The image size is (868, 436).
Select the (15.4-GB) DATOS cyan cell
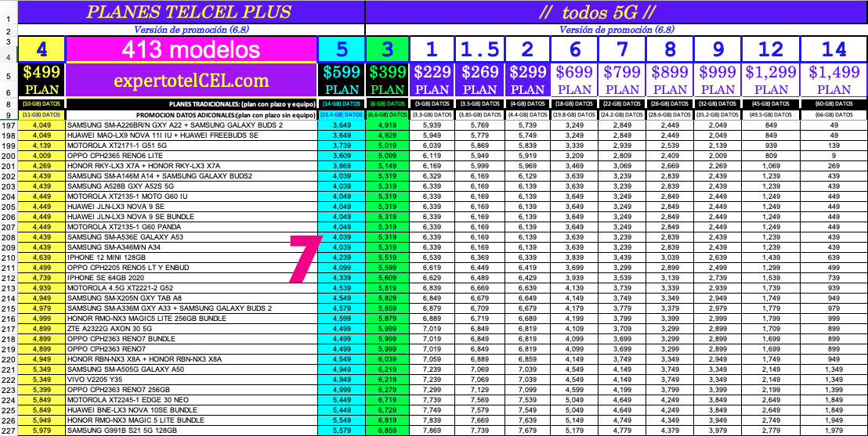click(x=342, y=114)
